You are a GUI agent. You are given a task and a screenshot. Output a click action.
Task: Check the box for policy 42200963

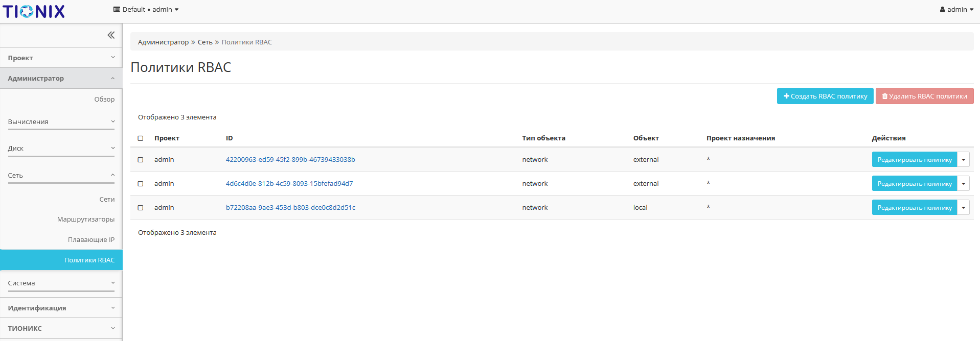(141, 160)
